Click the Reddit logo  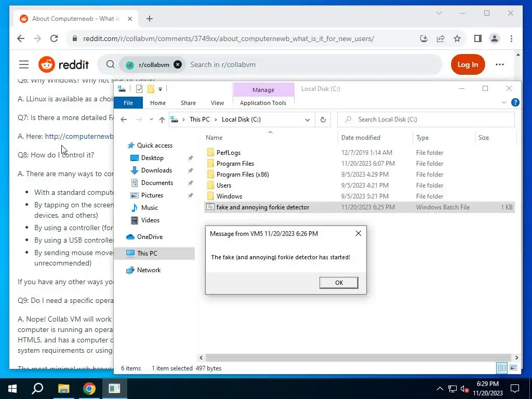(x=63, y=64)
